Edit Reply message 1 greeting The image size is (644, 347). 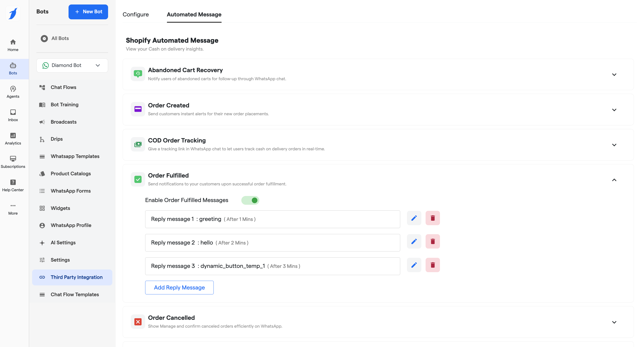point(414,218)
